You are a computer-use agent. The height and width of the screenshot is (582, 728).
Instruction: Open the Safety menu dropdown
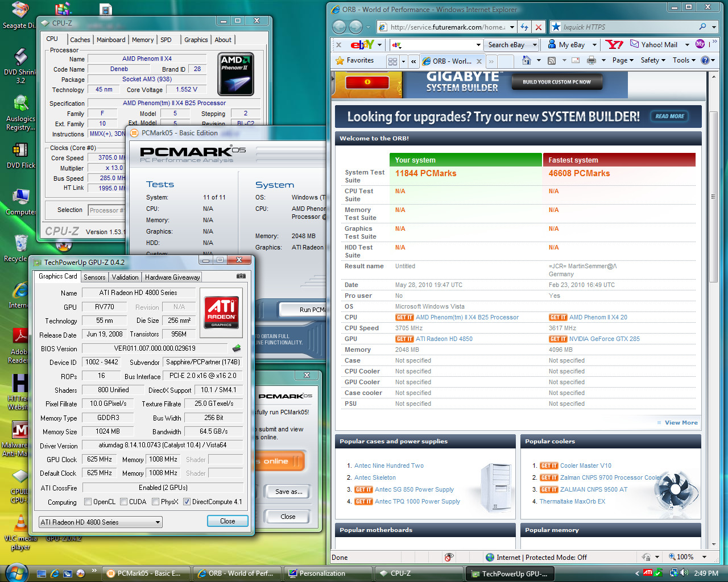(x=653, y=60)
